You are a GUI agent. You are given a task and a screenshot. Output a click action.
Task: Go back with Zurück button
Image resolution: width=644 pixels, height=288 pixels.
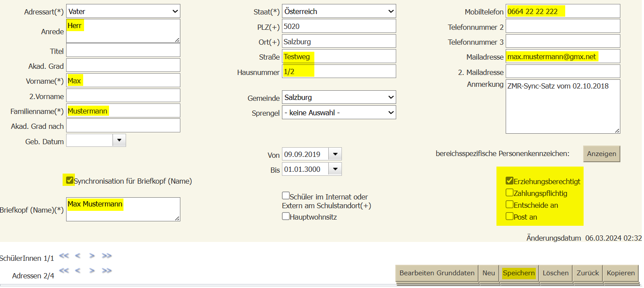pos(588,273)
